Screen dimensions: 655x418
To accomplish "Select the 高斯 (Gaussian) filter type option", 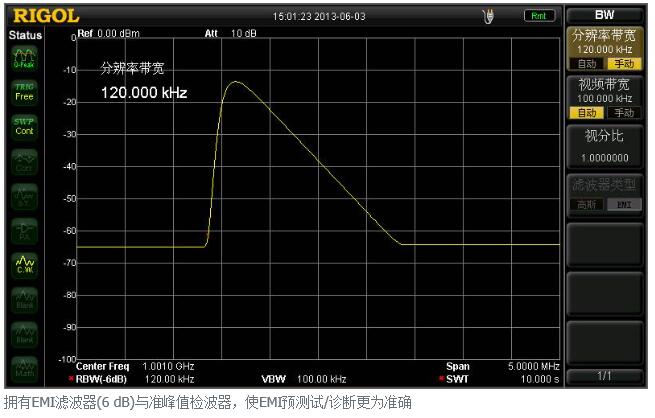I will [x=587, y=204].
